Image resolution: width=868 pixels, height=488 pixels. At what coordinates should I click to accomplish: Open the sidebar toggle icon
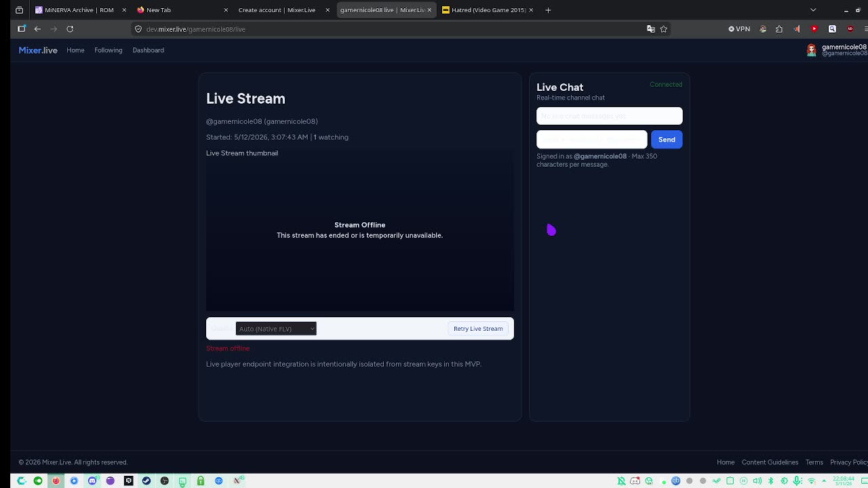22,28
